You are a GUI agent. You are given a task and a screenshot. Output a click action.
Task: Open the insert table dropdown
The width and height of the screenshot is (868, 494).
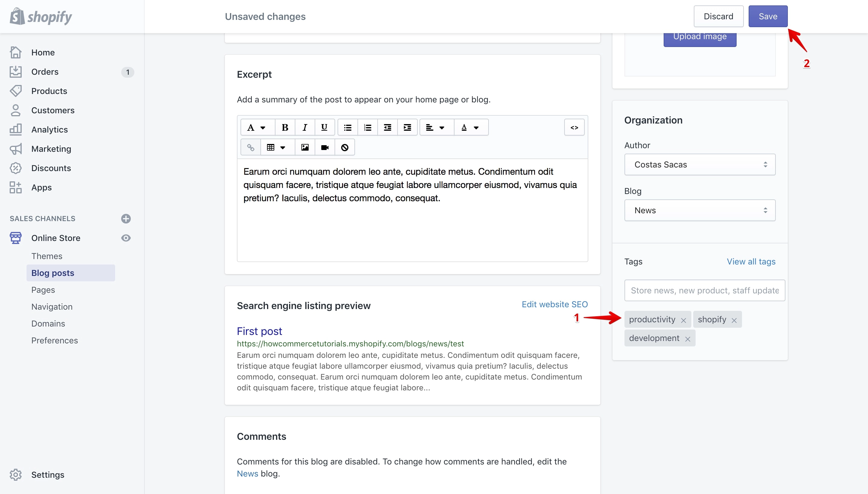coord(276,147)
